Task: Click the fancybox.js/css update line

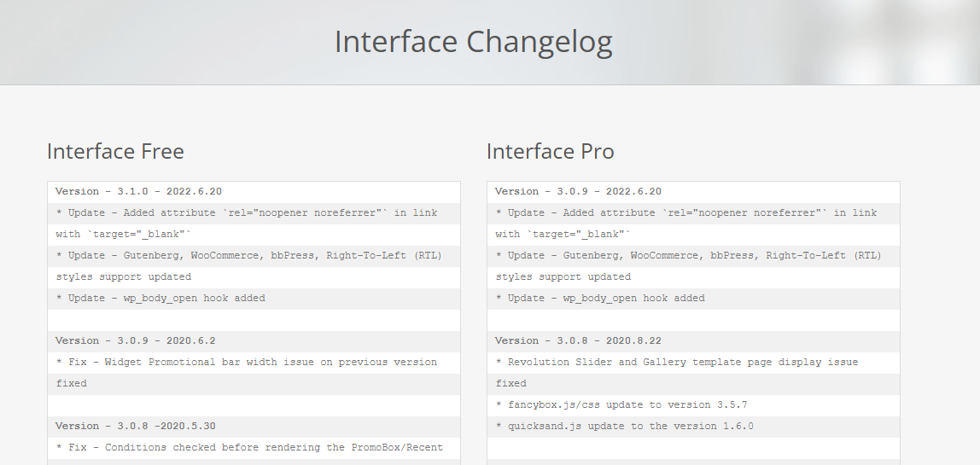Action: click(x=621, y=404)
